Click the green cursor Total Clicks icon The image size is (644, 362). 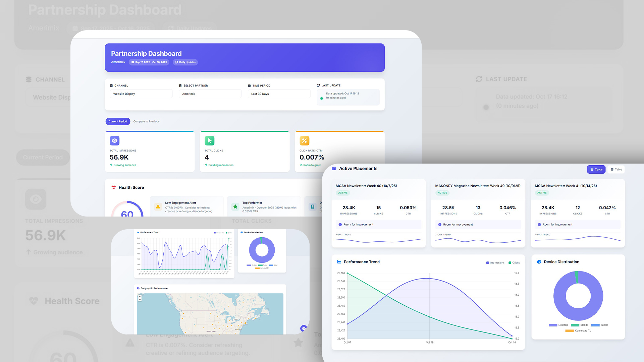(209, 140)
